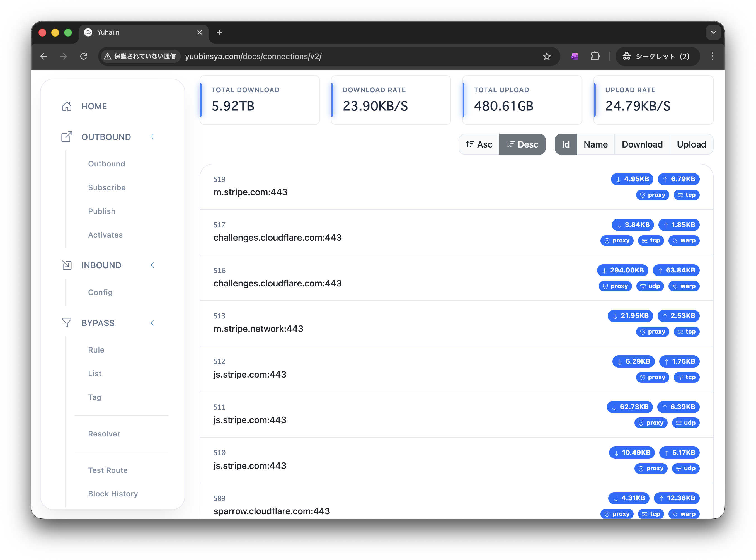756x560 pixels.
Task: Click the OUTBOUND external-link icon
Action: click(67, 137)
